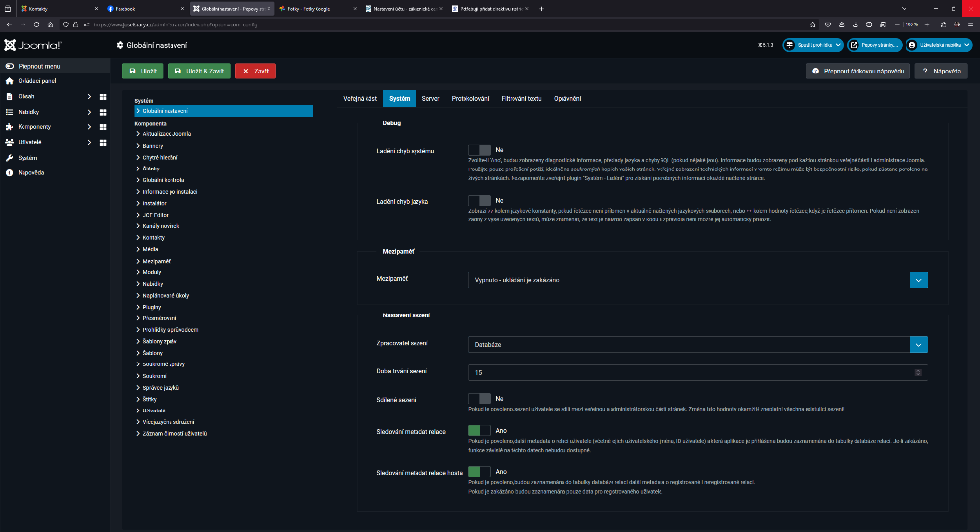Open Komponenty dashboard grid icon
The height and width of the screenshot is (532, 980).
point(103,126)
